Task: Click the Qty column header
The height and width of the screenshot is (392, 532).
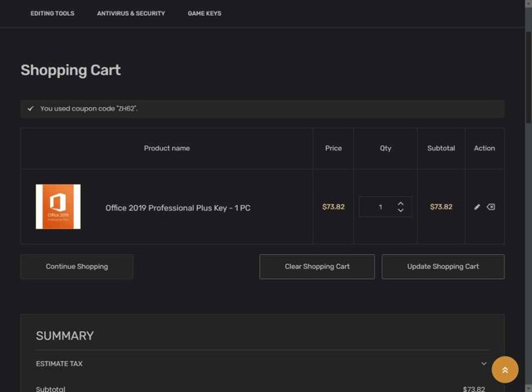Action: click(x=386, y=148)
